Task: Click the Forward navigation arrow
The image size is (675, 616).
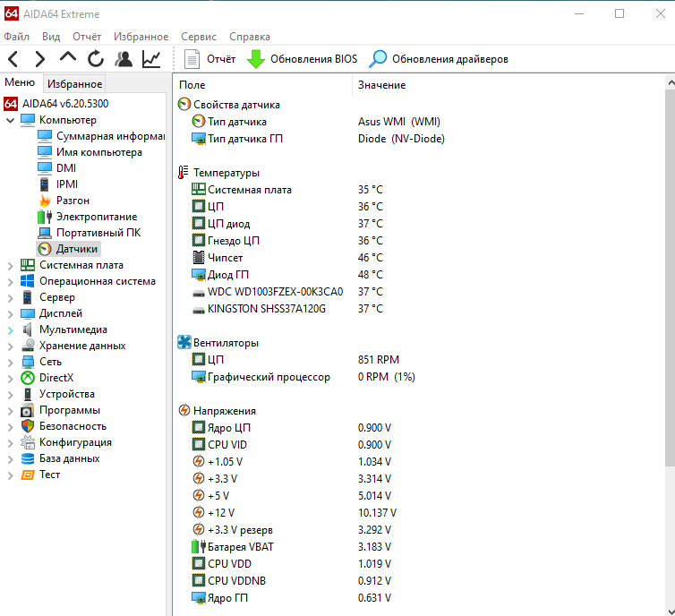Action: 39,59
